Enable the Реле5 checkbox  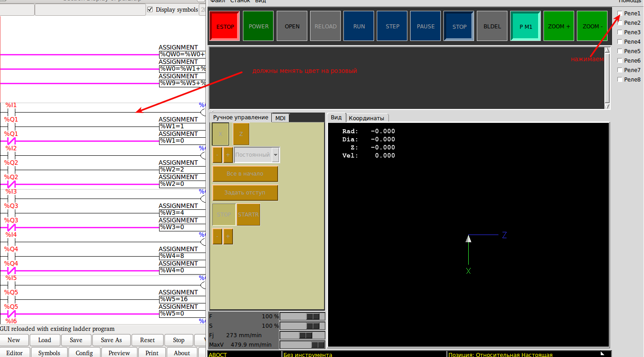click(x=620, y=51)
